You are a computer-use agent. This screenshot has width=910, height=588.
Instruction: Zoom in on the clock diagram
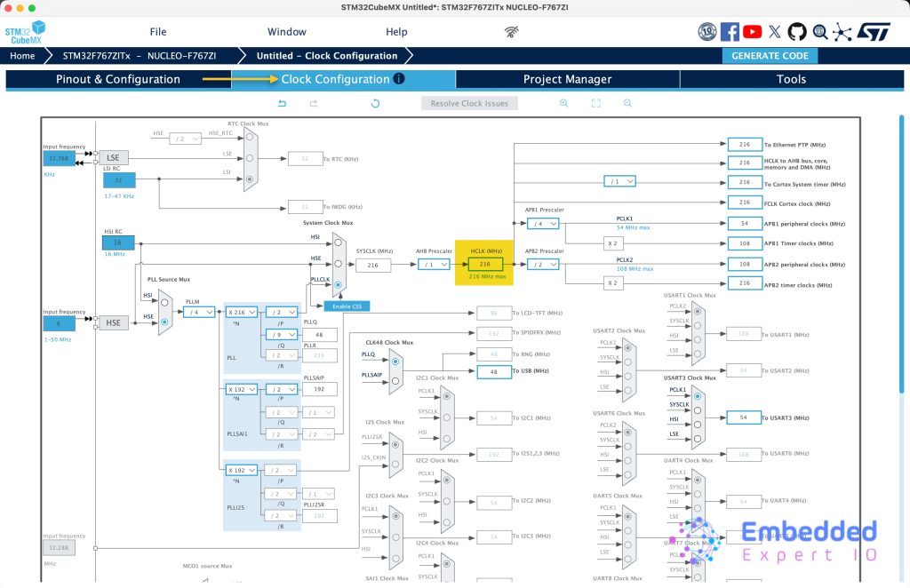click(x=563, y=104)
